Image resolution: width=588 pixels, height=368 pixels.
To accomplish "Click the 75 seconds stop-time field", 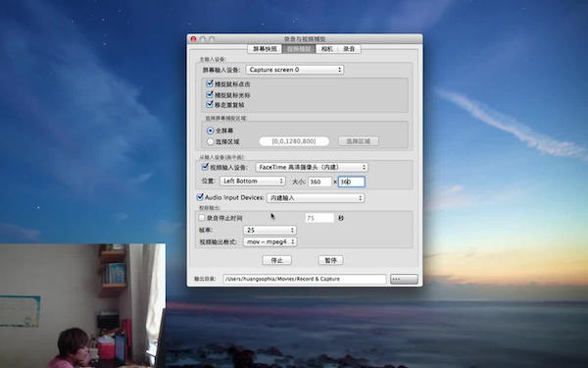I will point(319,218).
